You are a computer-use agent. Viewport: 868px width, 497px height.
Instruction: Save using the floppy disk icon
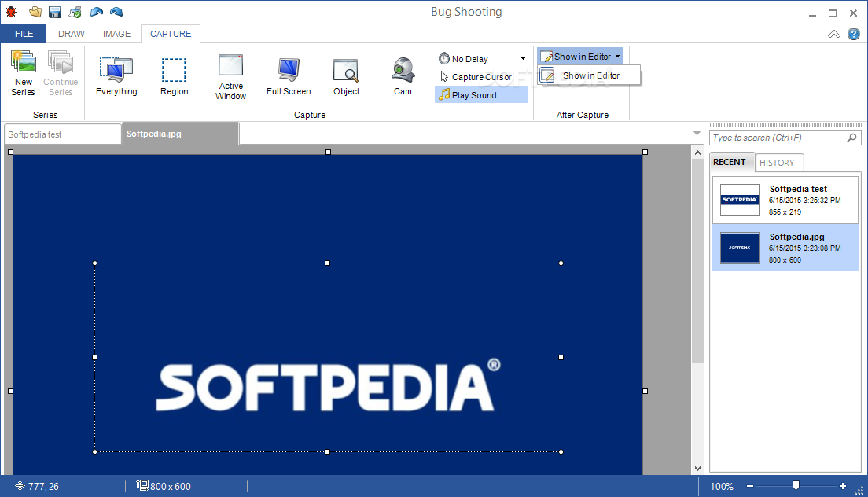click(x=55, y=12)
